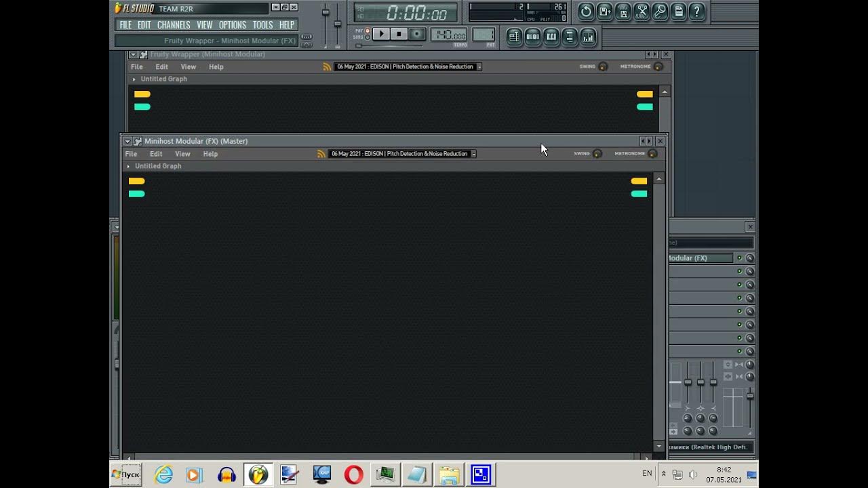The width and height of the screenshot is (868, 488).
Task: Expand Untitled Graph in Minihost Modular (Master)
Action: point(129,166)
